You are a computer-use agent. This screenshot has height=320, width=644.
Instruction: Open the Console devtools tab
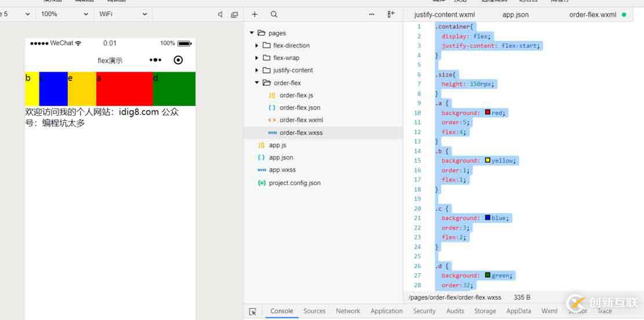(281, 311)
